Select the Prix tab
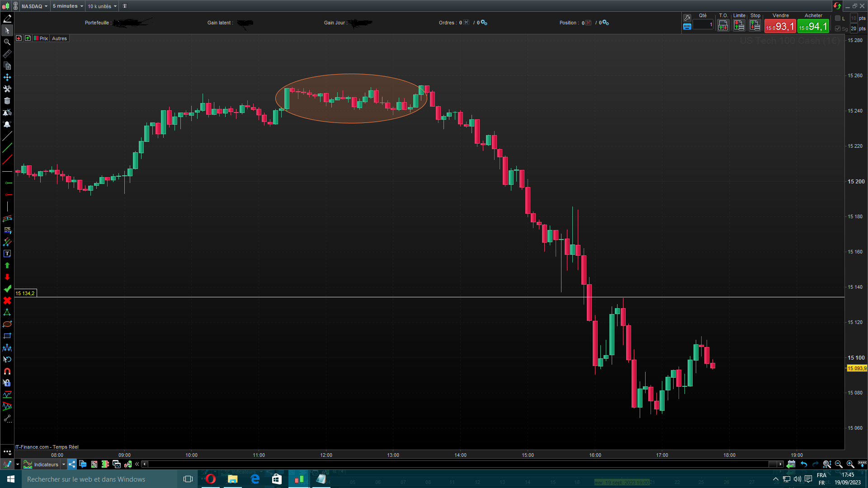 click(x=43, y=38)
